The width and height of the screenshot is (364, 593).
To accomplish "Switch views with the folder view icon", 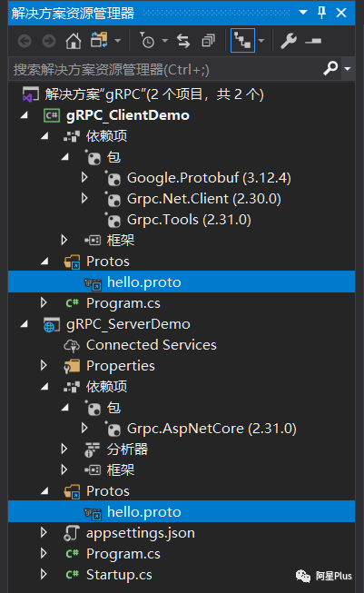I will pos(99,40).
